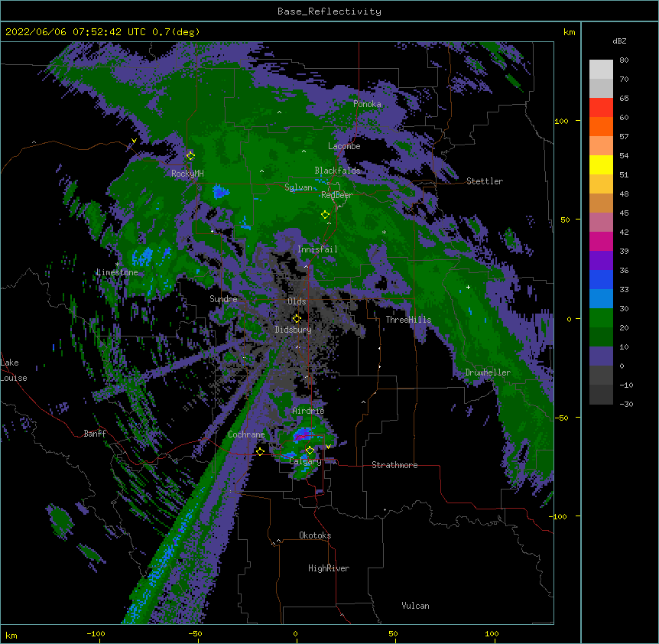Click the Banff label
The image size is (659, 644).
pos(95,434)
